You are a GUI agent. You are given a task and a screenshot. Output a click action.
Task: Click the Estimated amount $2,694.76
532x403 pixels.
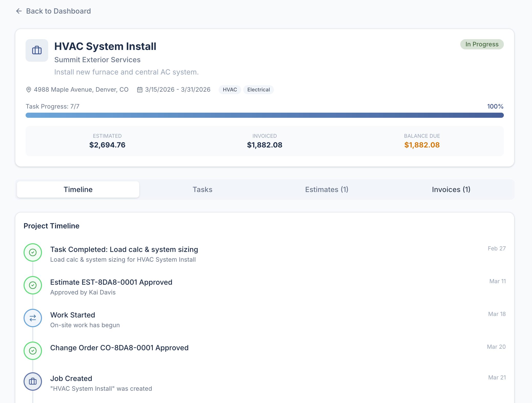pos(107,145)
